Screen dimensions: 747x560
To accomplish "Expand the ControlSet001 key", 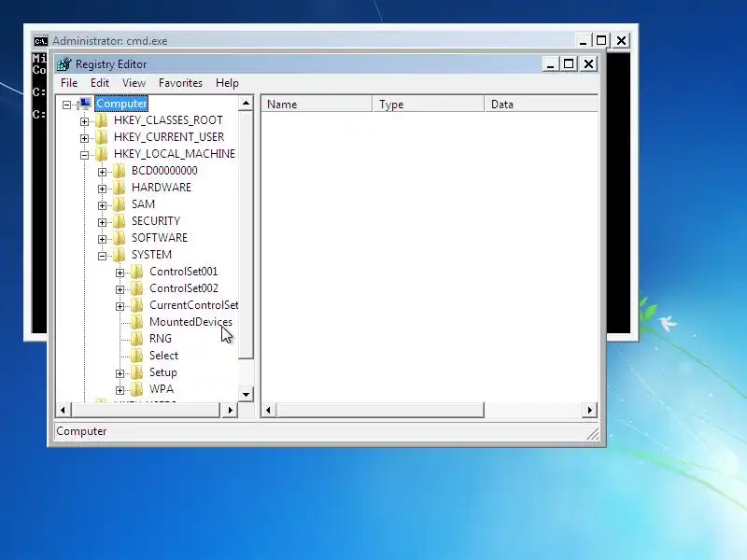I will [x=120, y=273].
